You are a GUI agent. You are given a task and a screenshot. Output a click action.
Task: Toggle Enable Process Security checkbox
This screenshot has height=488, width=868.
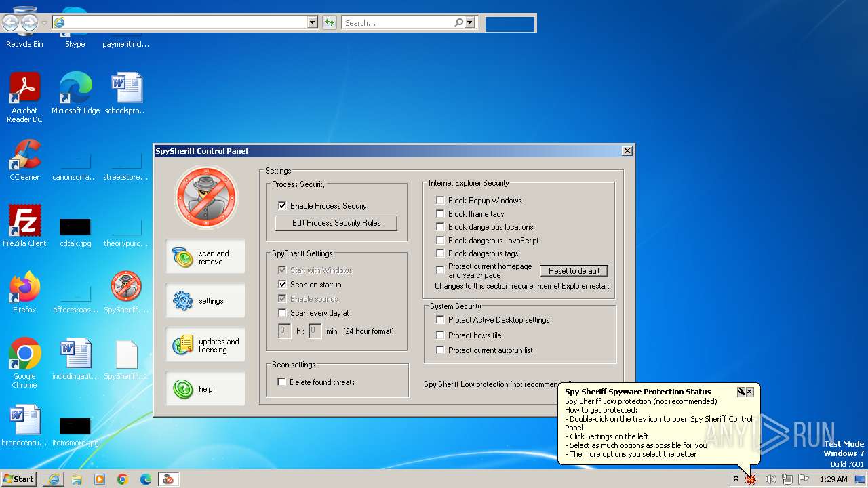click(282, 205)
